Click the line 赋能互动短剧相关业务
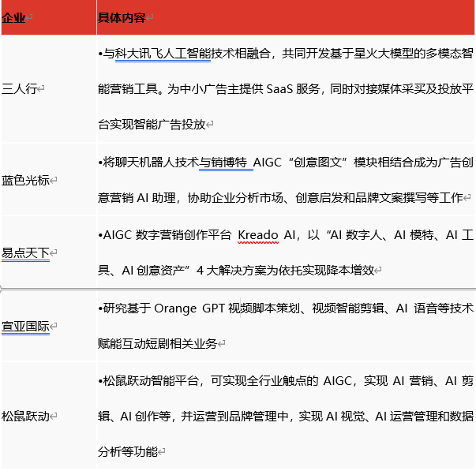Screen dimensions: 476x471 tap(158, 343)
